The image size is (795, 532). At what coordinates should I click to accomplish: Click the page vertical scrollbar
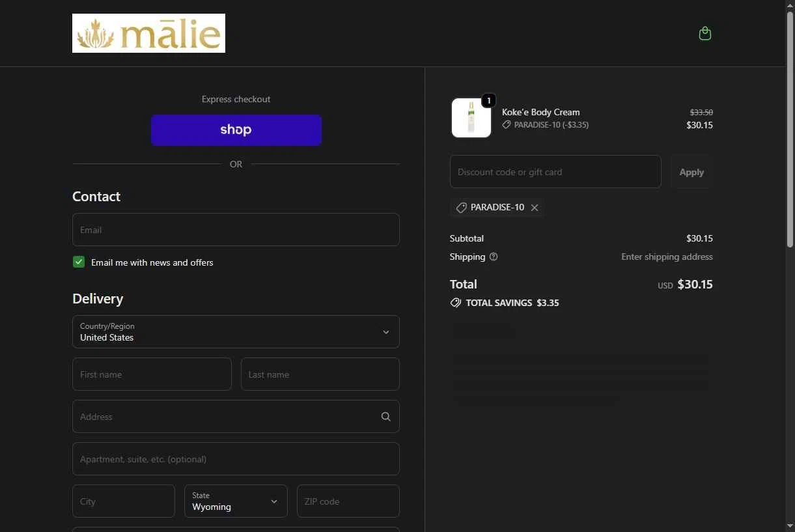click(790, 130)
